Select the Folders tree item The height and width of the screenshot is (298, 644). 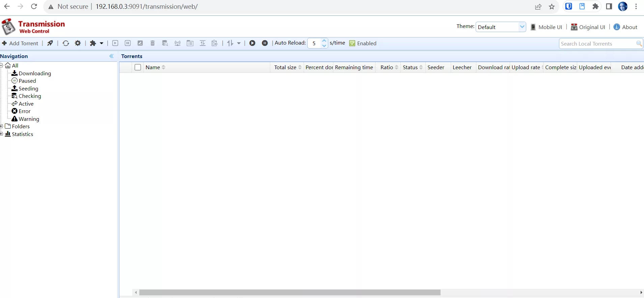click(x=21, y=126)
